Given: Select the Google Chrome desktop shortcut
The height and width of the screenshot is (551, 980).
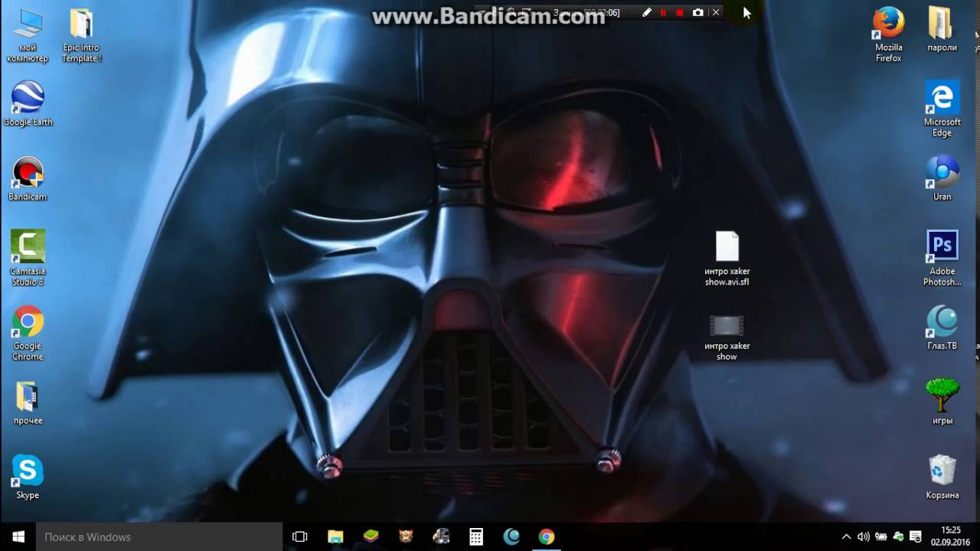Looking at the screenshot, I should pos(28,333).
